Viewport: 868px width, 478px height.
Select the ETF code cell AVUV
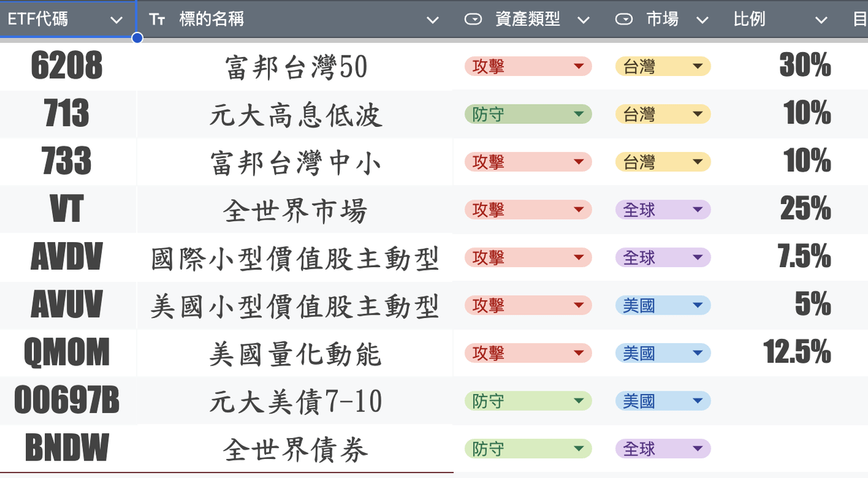pyautogui.click(x=68, y=305)
